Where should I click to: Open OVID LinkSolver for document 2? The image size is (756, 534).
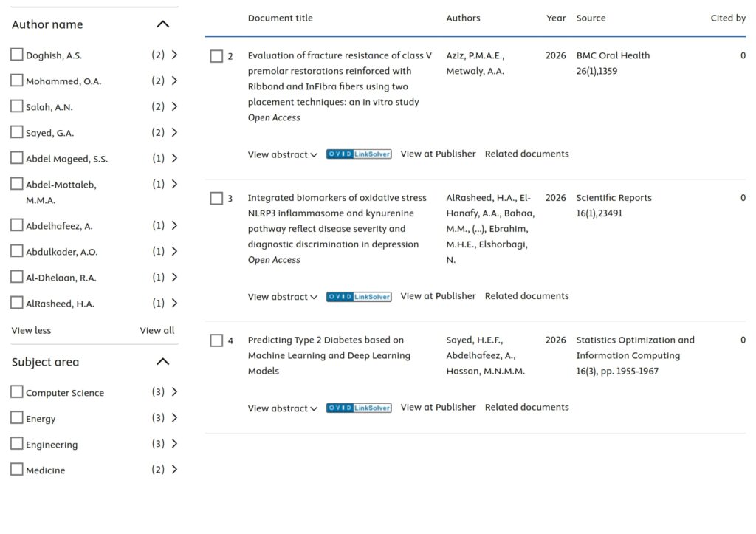pyautogui.click(x=359, y=154)
